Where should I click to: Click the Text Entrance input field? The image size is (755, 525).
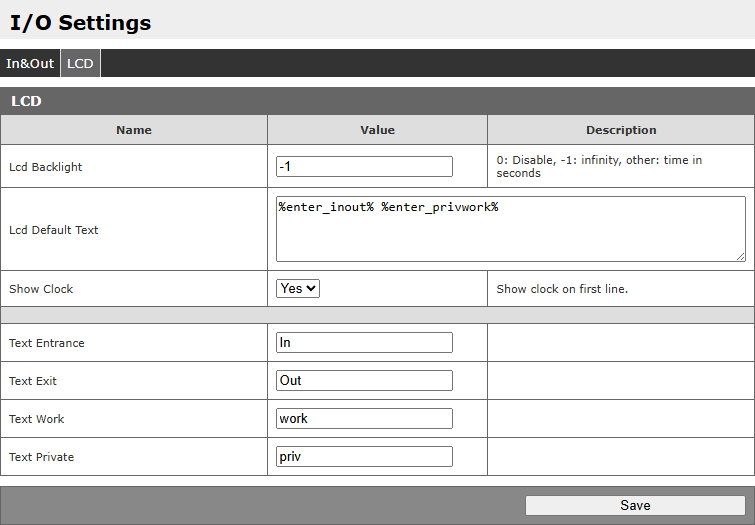pyautogui.click(x=364, y=343)
